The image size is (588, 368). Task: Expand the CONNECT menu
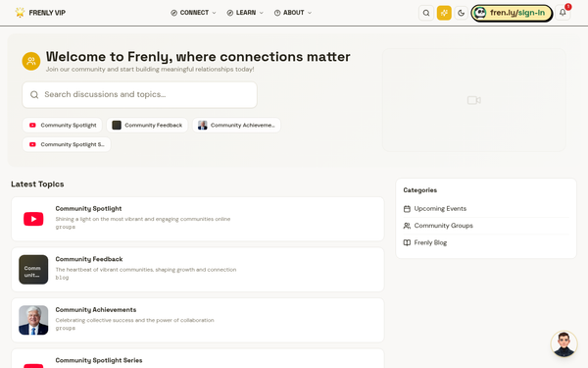click(193, 13)
